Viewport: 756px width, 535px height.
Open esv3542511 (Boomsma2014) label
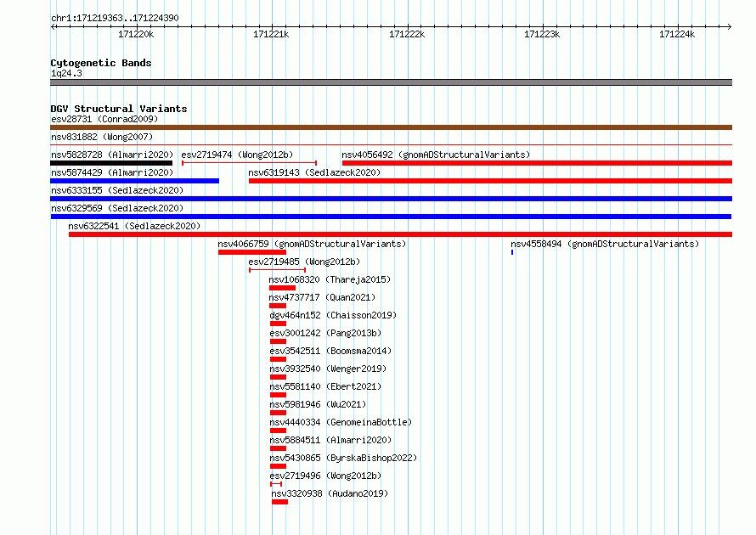point(330,351)
